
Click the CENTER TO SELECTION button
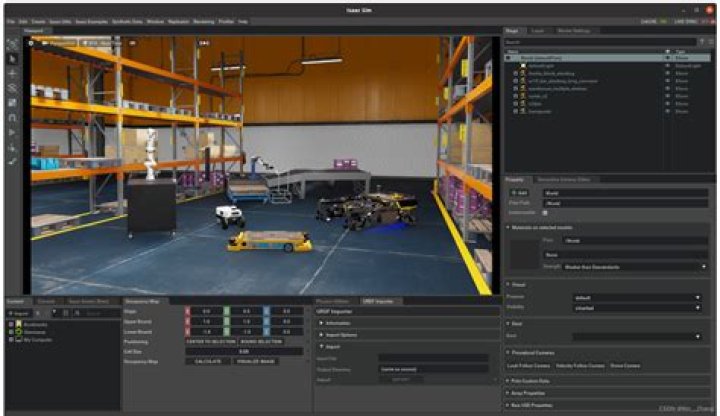pos(211,342)
